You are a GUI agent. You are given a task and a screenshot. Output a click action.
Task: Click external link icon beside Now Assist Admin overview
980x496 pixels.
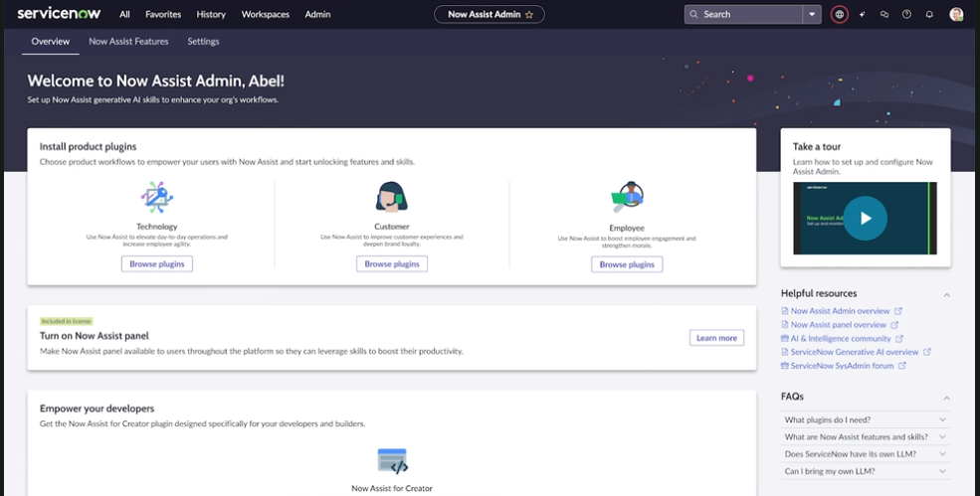(x=898, y=311)
